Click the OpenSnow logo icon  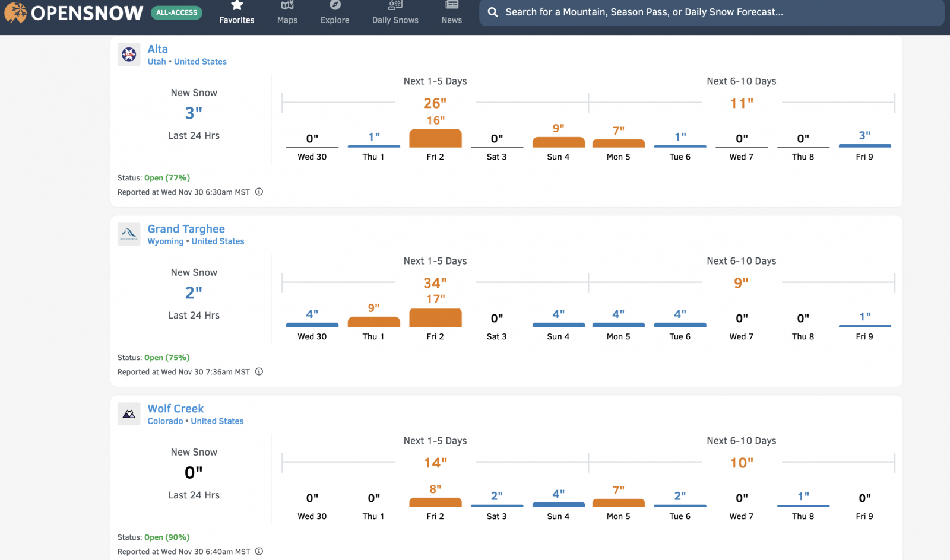15,12
